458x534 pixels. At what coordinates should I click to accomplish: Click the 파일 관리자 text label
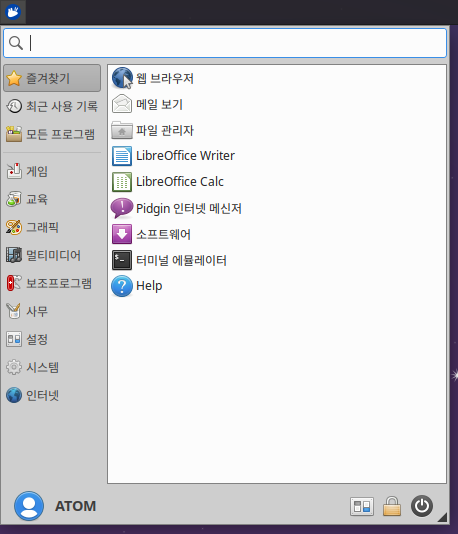[x=165, y=130]
